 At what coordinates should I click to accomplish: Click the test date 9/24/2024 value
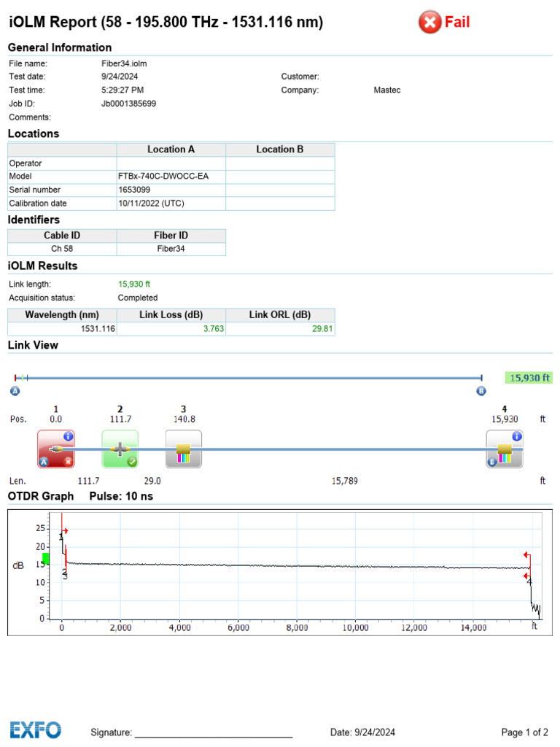pos(120,76)
